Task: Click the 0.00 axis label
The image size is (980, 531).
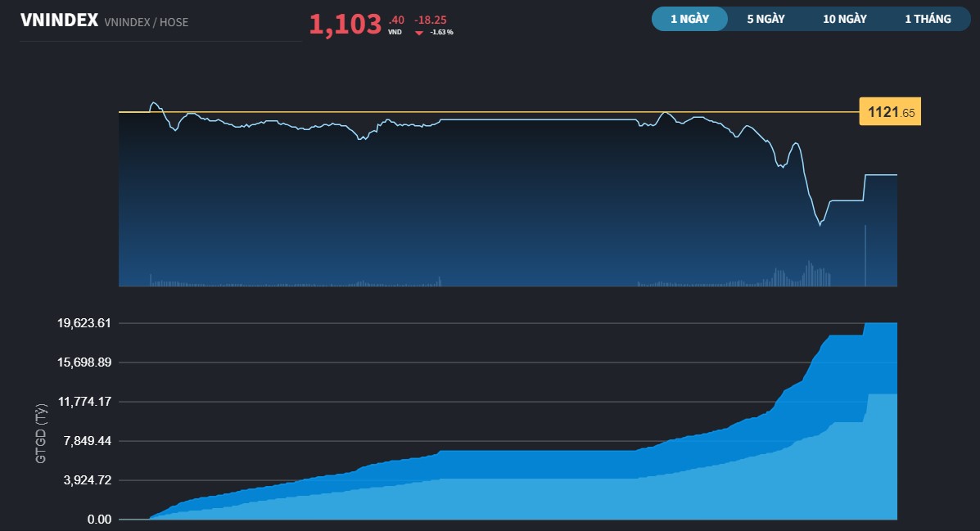Action: point(99,520)
